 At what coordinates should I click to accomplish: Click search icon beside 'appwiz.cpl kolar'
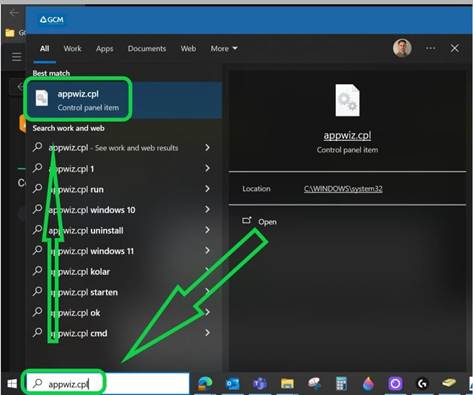click(37, 271)
